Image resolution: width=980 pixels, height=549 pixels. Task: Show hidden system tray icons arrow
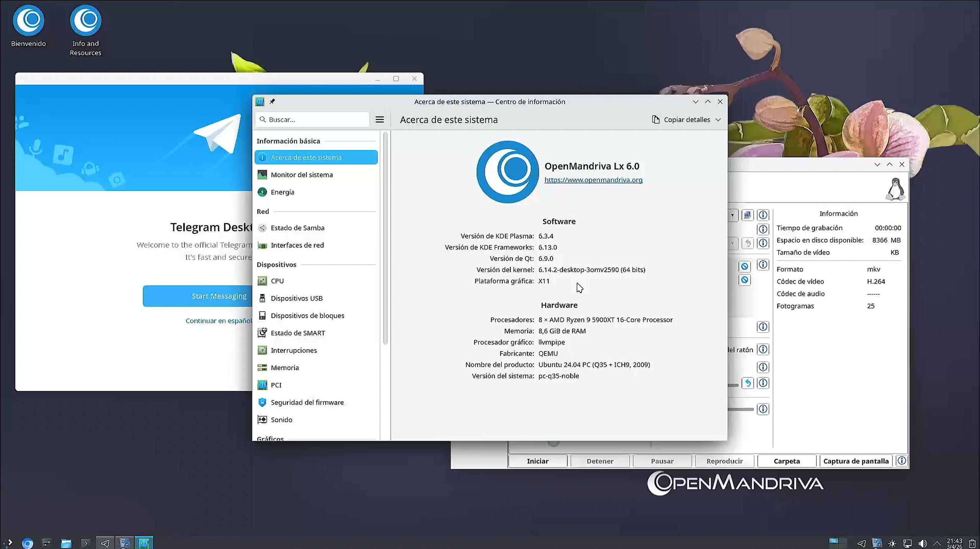pos(937,543)
